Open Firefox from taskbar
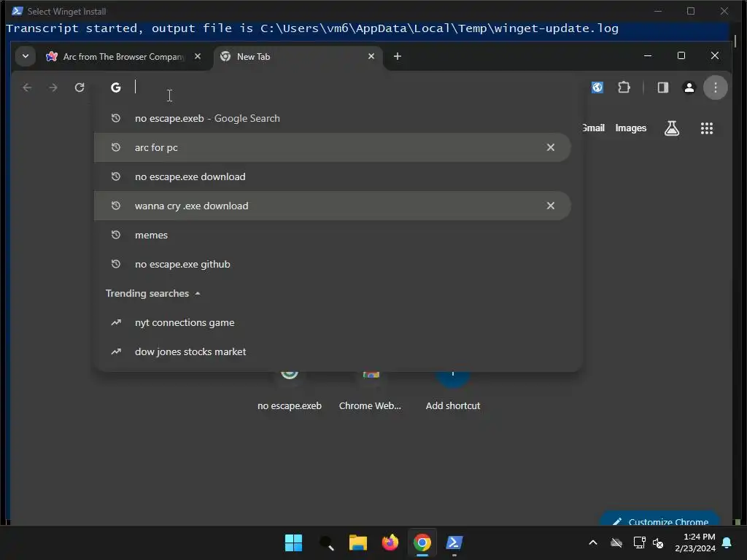 390,542
